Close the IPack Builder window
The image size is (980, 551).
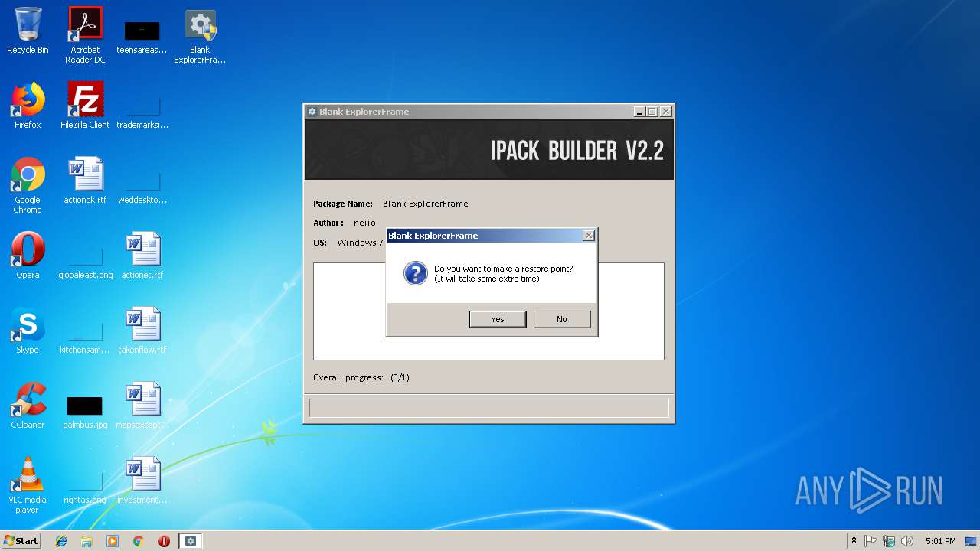[x=666, y=112]
